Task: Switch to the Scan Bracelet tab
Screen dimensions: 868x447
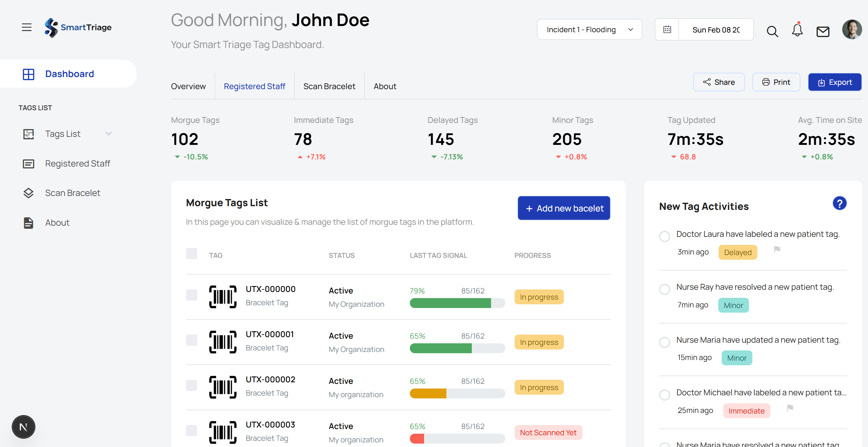Action: click(x=329, y=86)
